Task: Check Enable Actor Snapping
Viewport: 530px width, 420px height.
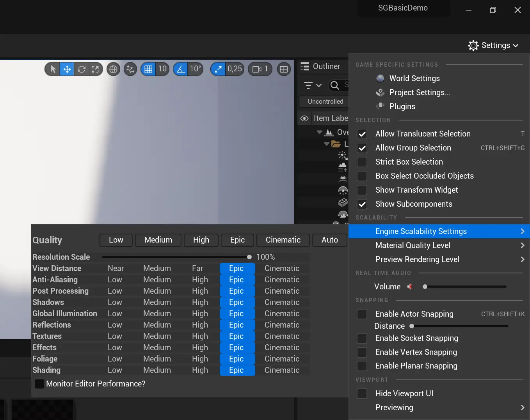Action: 362,314
